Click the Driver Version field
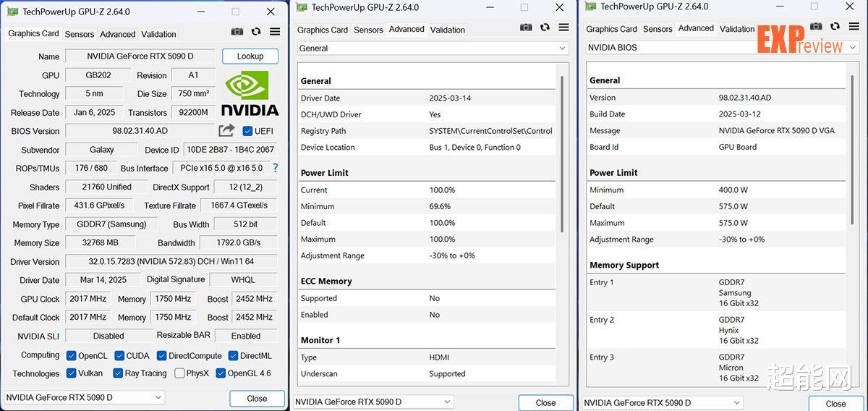Image resolution: width=868 pixels, height=411 pixels. (171, 261)
